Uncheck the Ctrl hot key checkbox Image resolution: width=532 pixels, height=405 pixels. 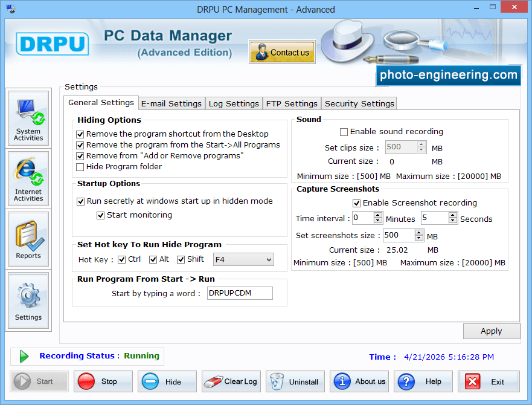(121, 259)
